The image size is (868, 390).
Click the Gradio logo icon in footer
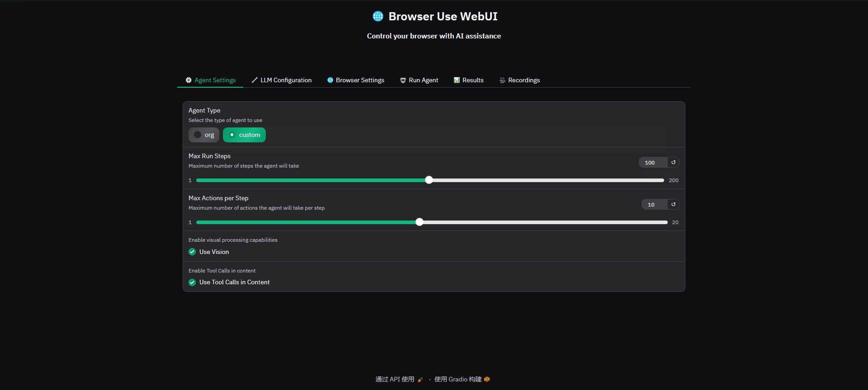[487, 379]
